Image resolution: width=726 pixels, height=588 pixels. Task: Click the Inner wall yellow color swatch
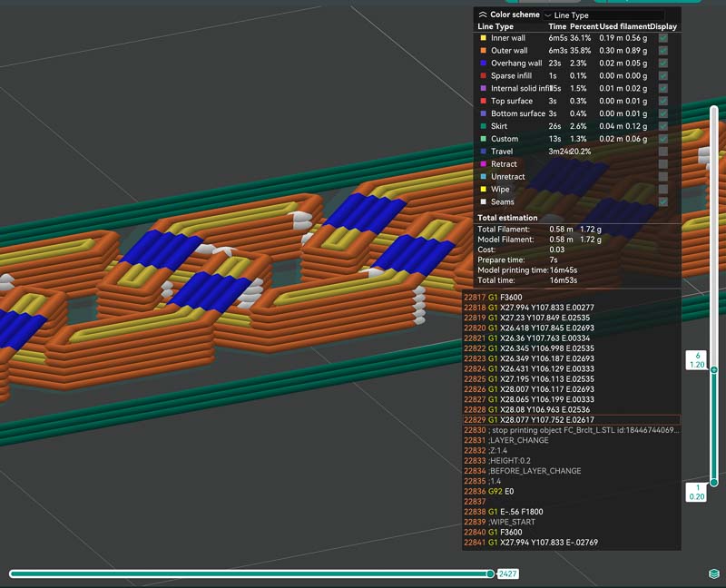(482, 38)
